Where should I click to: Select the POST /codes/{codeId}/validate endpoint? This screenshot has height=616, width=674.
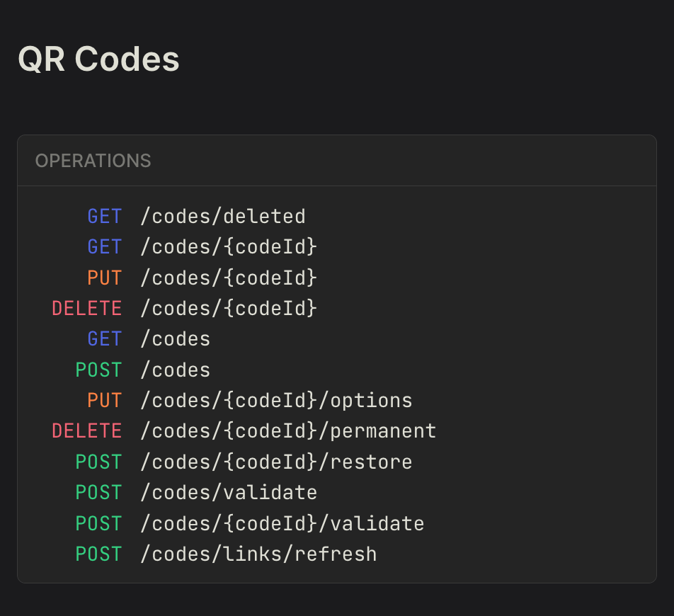click(x=282, y=523)
